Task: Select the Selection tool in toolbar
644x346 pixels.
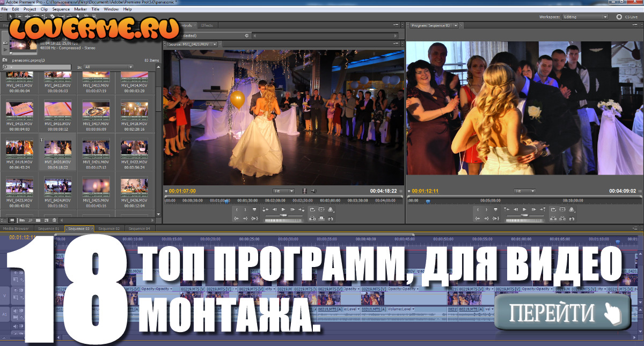Action: click(11, 17)
